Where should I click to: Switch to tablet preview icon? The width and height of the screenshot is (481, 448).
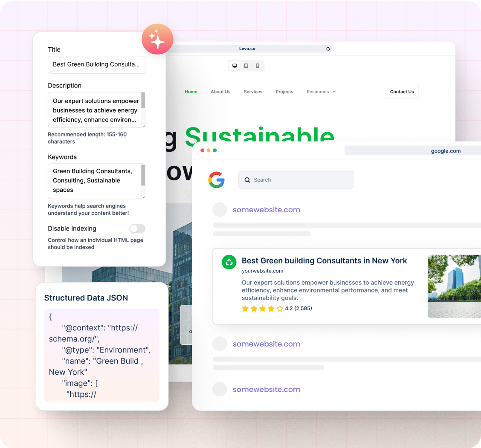click(246, 66)
